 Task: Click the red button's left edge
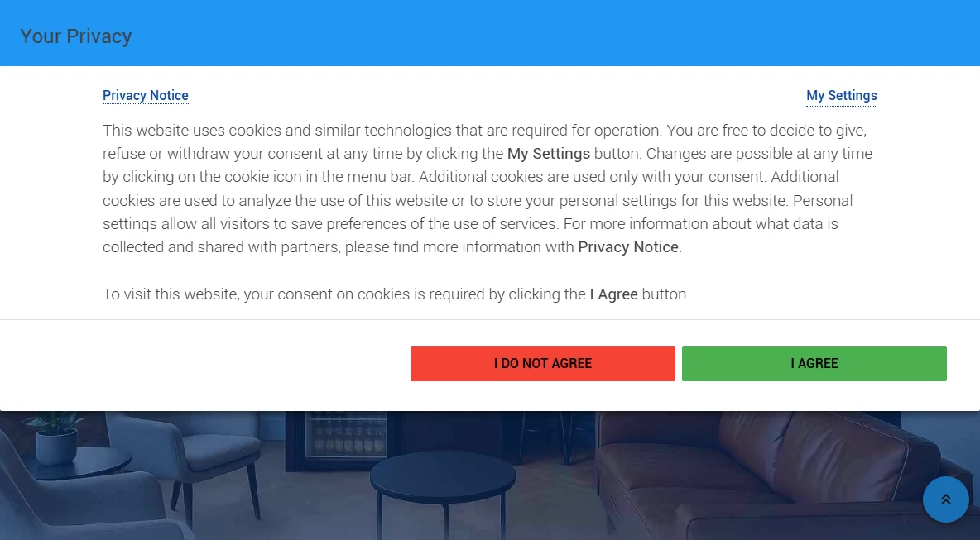[414, 363]
